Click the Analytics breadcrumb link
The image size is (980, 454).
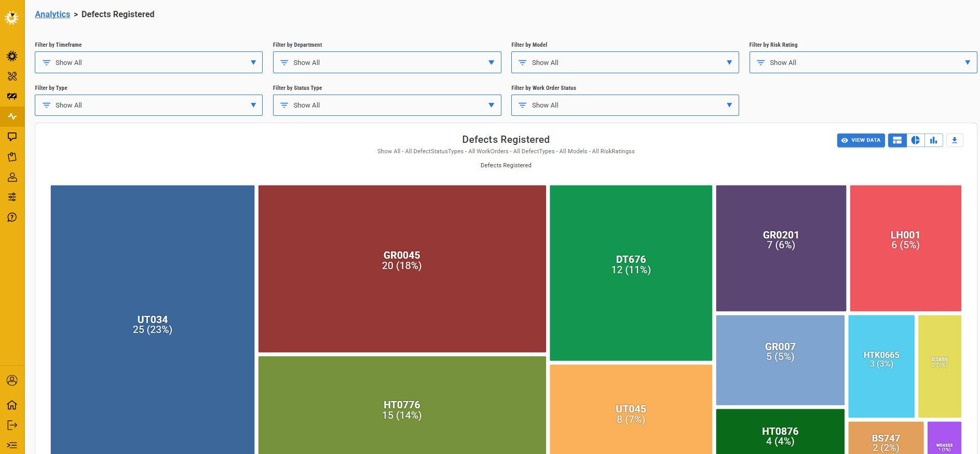(52, 14)
